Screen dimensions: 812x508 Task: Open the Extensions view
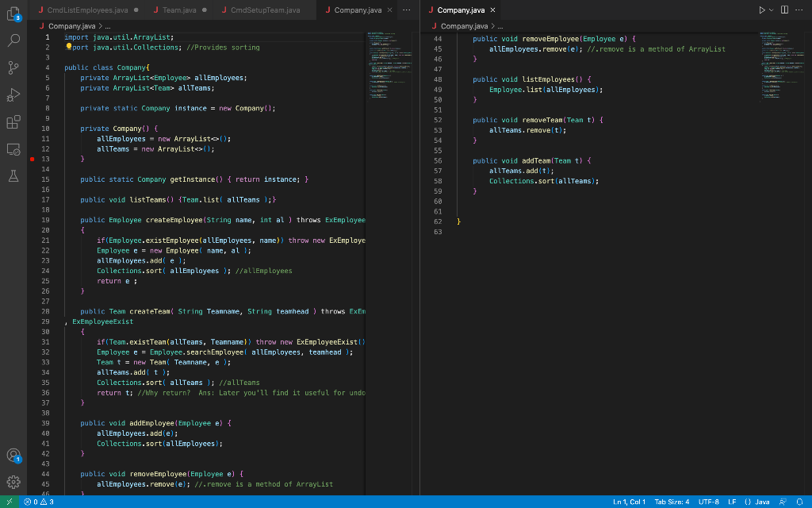click(x=12, y=123)
